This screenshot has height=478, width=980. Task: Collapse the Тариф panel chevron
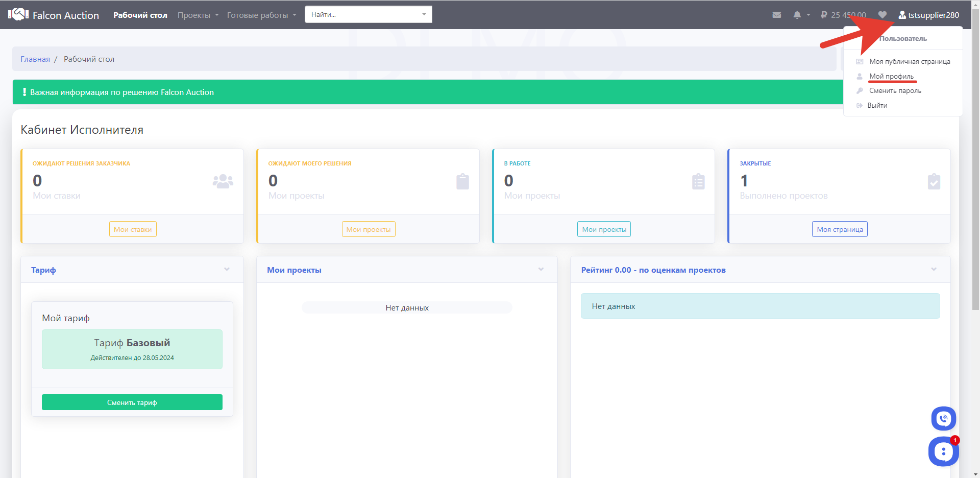227,269
